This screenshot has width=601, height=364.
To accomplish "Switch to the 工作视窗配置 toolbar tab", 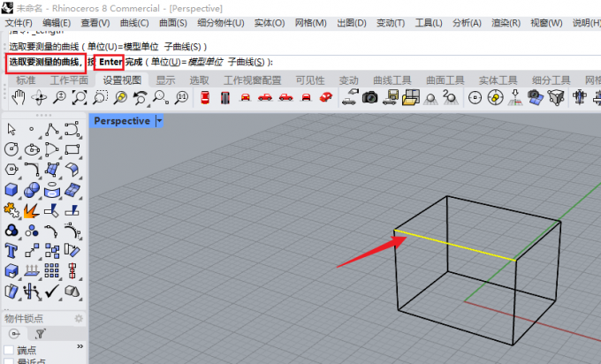I will [x=253, y=80].
